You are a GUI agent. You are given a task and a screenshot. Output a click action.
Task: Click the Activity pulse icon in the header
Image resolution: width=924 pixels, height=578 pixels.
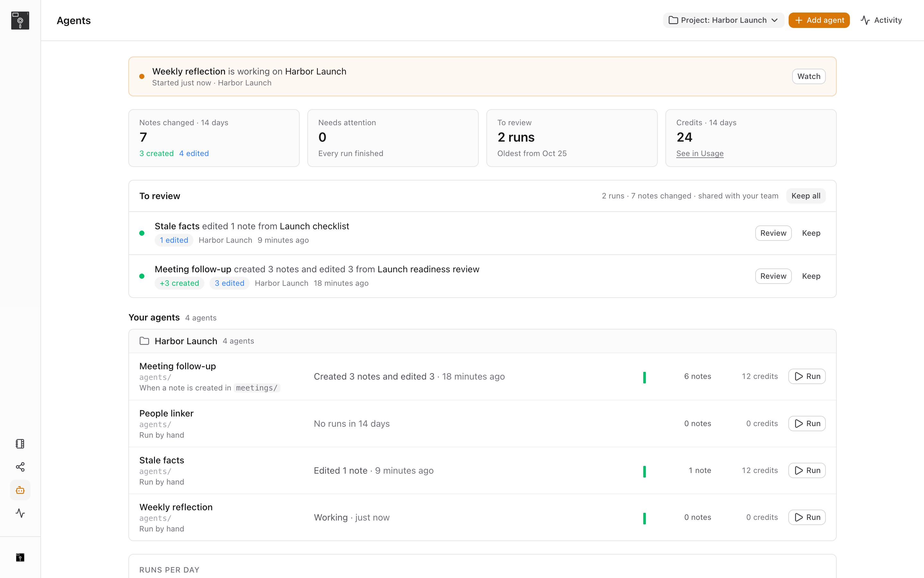pos(865,20)
